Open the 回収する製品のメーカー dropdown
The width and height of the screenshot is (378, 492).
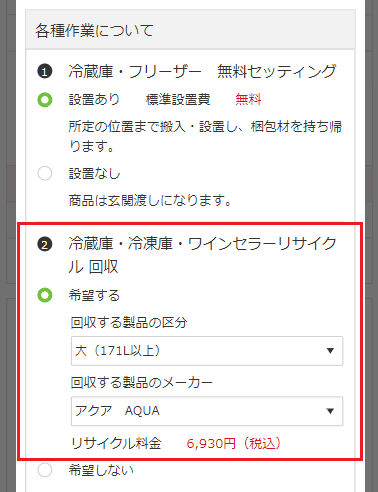coord(207,411)
